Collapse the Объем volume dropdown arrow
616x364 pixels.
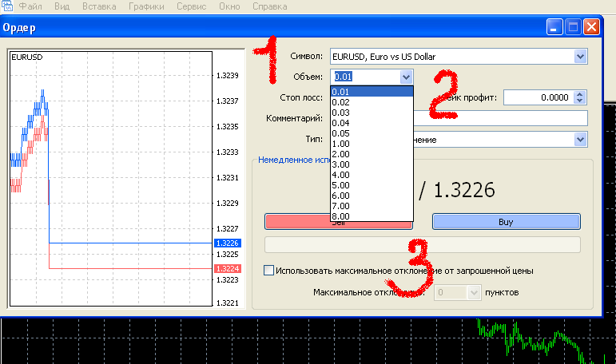[406, 77]
